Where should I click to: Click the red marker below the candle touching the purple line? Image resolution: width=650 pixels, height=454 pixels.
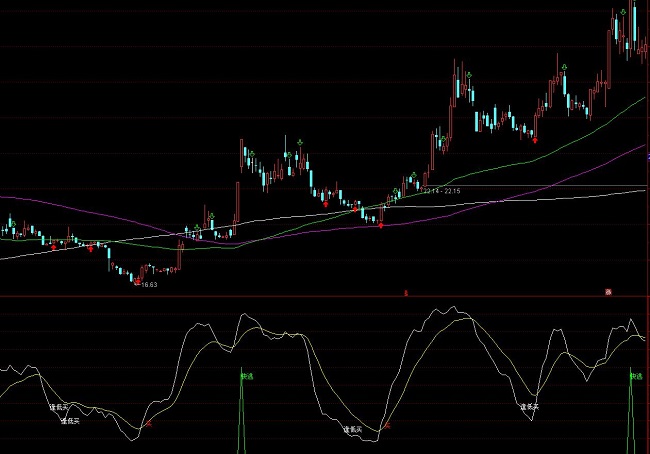(x=381, y=226)
